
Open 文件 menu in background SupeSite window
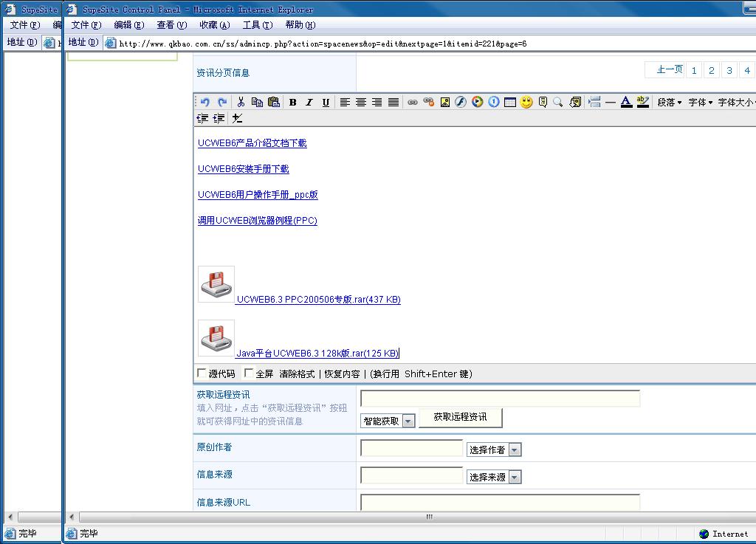click(24, 25)
